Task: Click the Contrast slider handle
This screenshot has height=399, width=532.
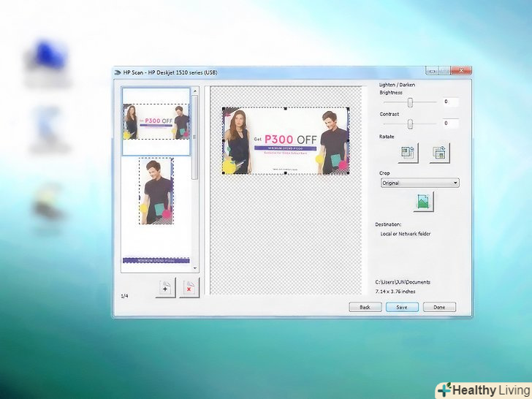Action: tap(410, 124)
